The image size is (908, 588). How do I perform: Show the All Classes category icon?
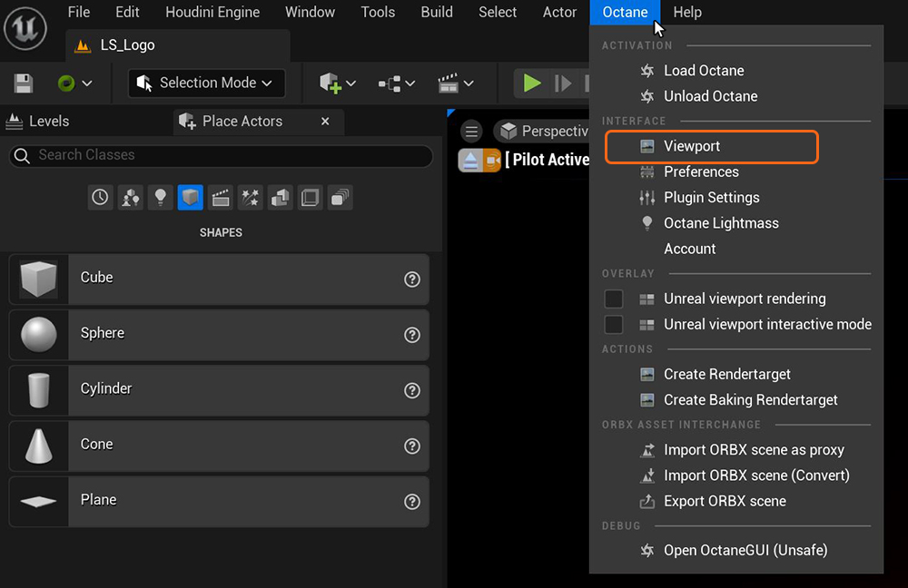[340, 198]
